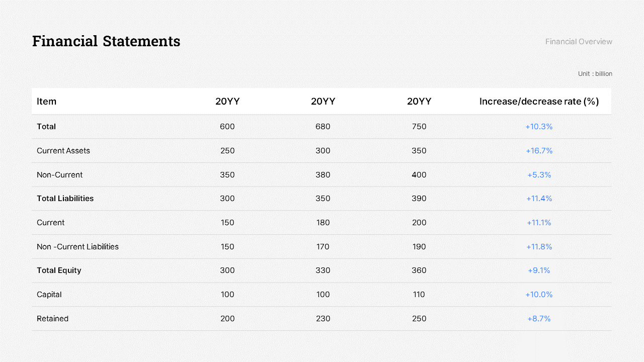Screen dimensions: 644x362
Task: Select the Non-Current row label
Action: click(x=59, y=175)
